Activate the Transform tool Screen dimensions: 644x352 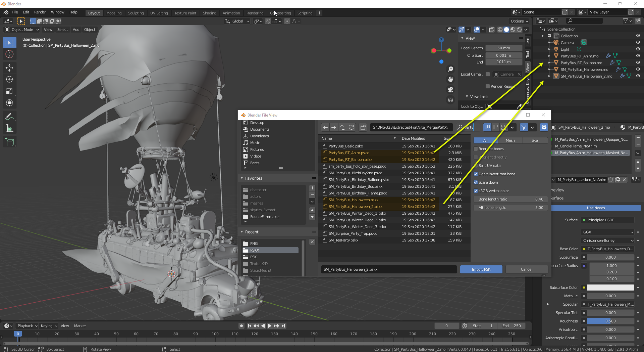pyautogui.click(x=9, y=103)
